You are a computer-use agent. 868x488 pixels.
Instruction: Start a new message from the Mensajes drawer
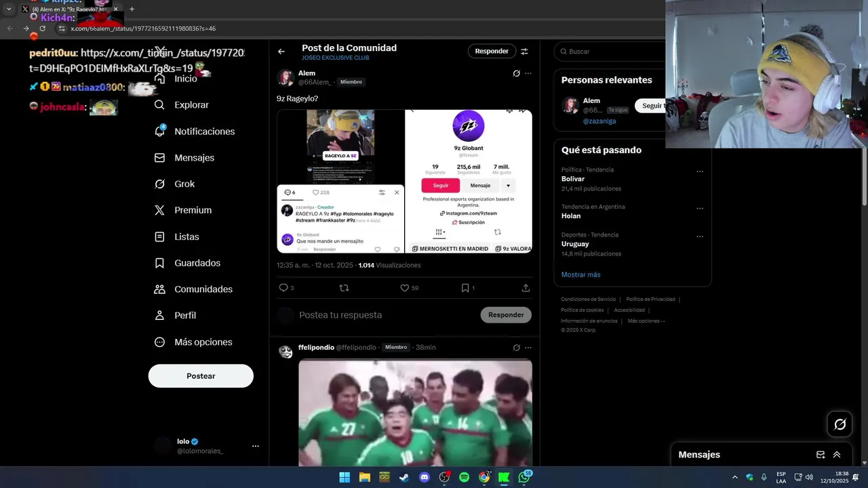coord(821,455)
